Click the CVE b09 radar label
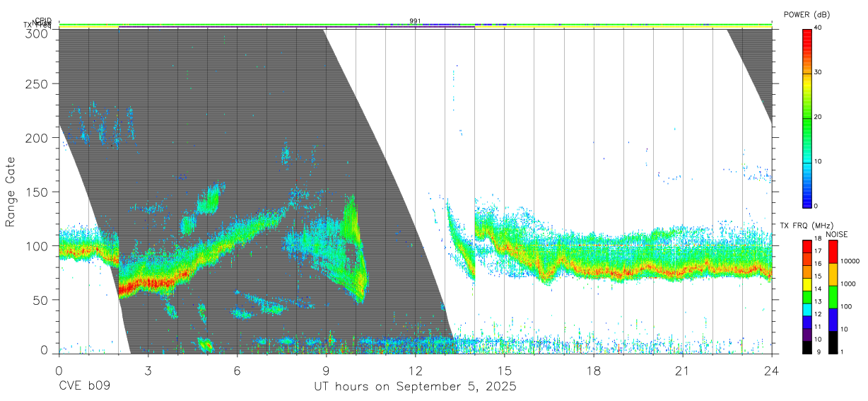This screenshot has height=401, width=868. (84, 387)
